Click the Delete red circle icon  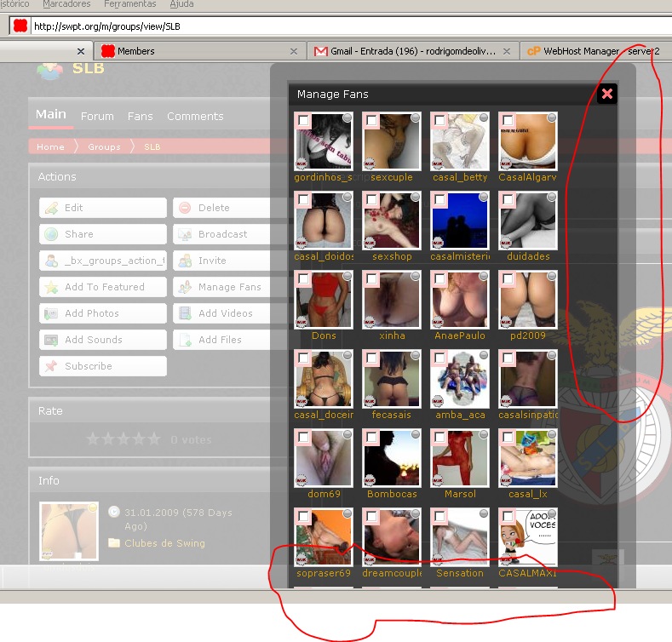[185, 208]
